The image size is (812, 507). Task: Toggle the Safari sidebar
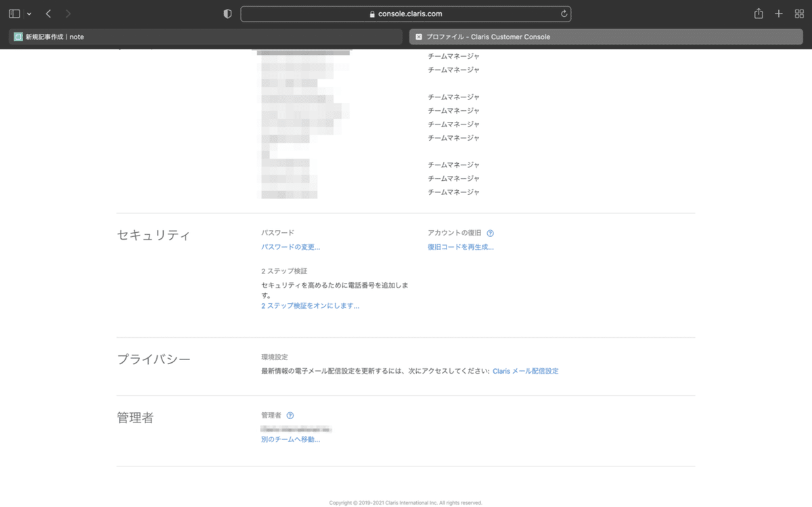point(14,13)
